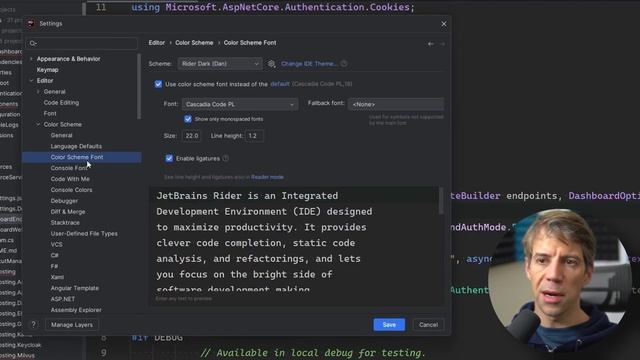Click the help icon next to Enable ligatures

tap(226, 158)
